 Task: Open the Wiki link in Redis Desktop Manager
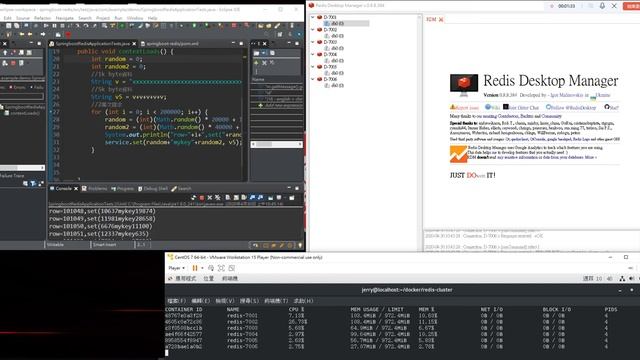(x=492, y=107)
